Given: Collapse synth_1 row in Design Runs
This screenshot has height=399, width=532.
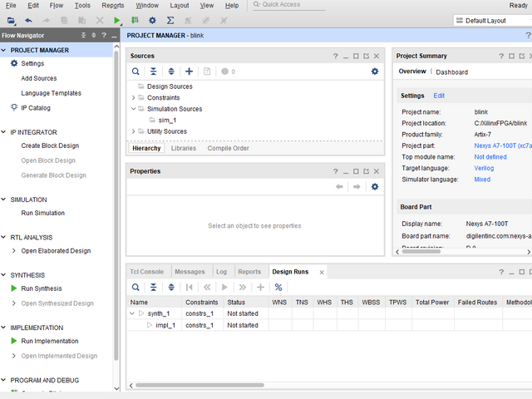Looking at the screenshot, I should click(131, 313).
